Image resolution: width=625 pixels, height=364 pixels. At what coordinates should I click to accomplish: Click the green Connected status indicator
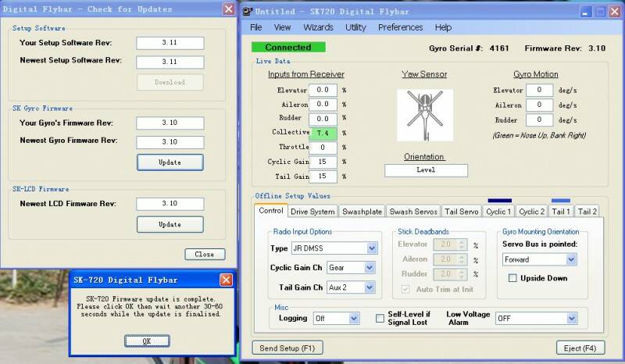coord(288,47)
